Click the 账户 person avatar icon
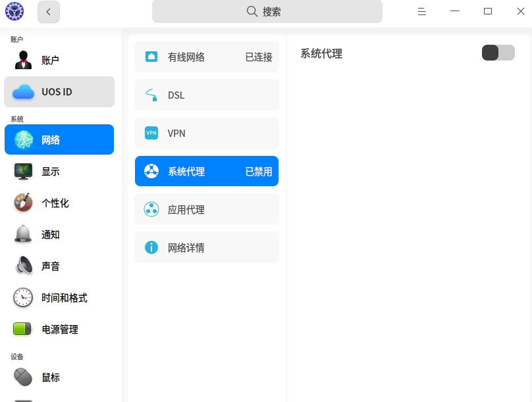Image resolution: width=532 pixels, height=402 pixels. point(23,60)
